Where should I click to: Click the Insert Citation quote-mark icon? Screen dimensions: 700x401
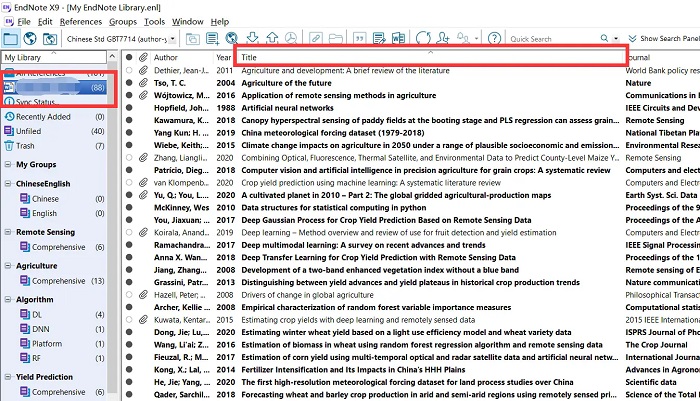[x=359, y=38]
